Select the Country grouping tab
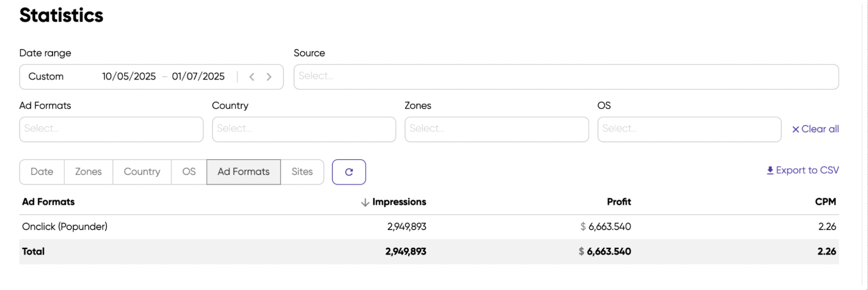Image resolution: width=868 pixels, height=290 pixels. (142, 172)
